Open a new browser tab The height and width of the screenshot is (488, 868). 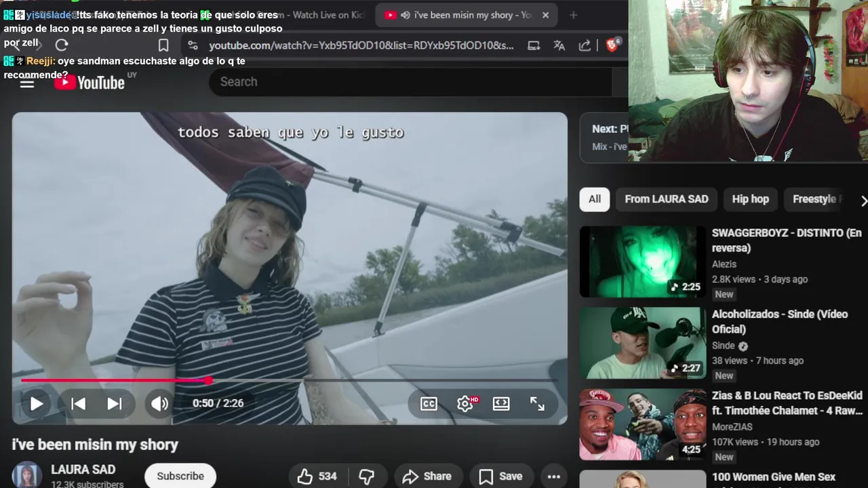tap(573, 15)
